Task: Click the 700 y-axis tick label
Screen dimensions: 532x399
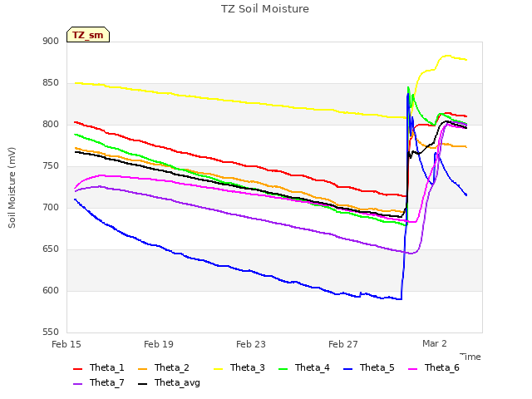Action: point(51,207)
